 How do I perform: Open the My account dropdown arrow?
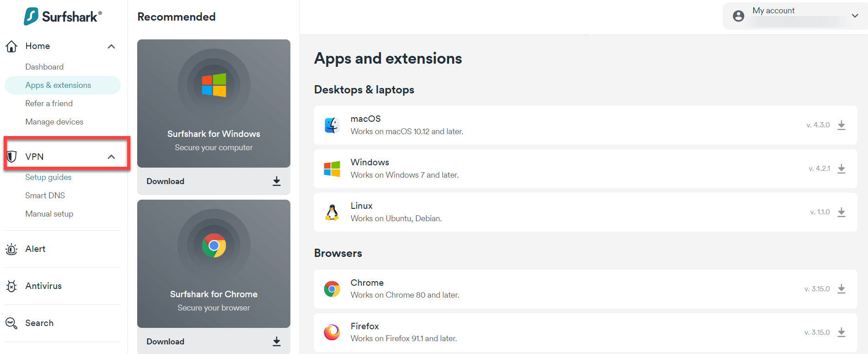855,16
